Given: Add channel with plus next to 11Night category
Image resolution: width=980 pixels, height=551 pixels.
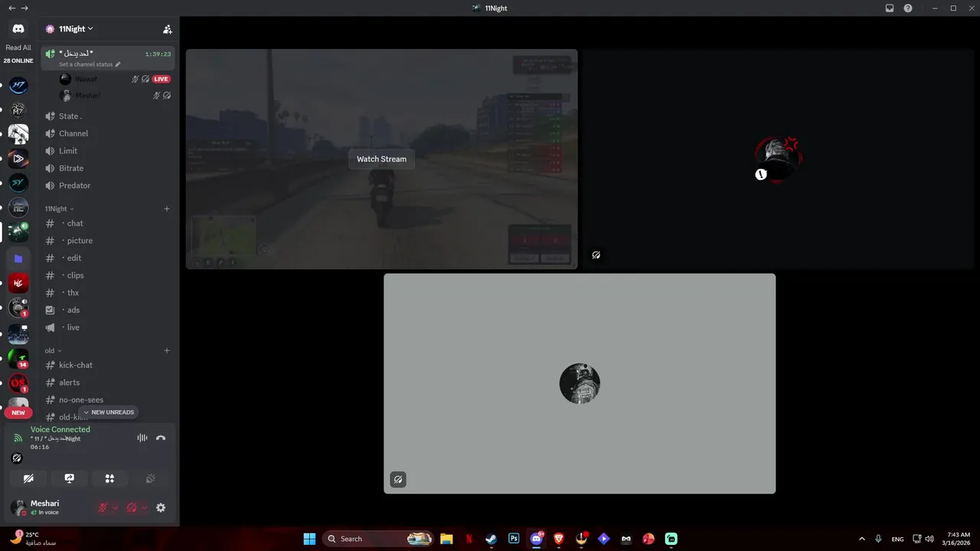Looking at the screenshot, I should [x=167, y=209].
